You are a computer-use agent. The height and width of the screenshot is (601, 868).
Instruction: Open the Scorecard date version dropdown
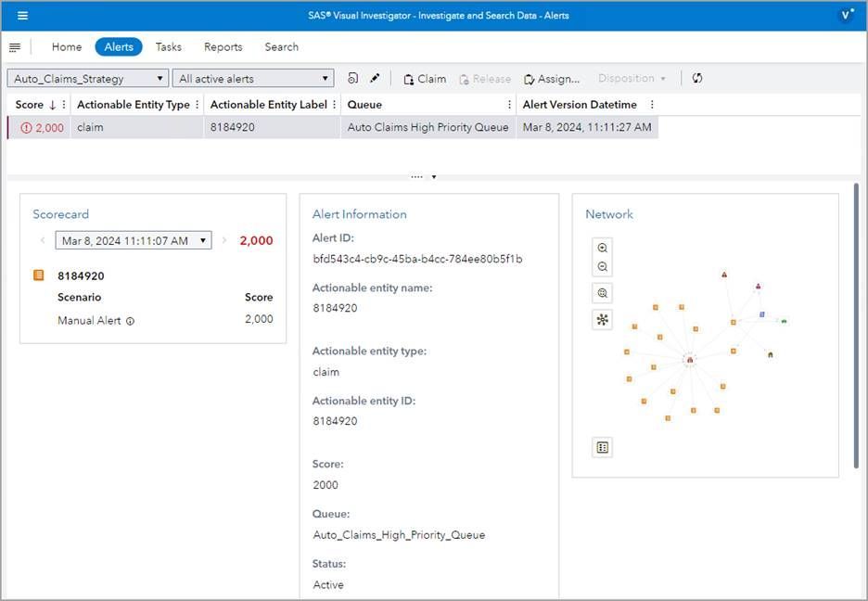pyautogui.click(x=134, y=241)
